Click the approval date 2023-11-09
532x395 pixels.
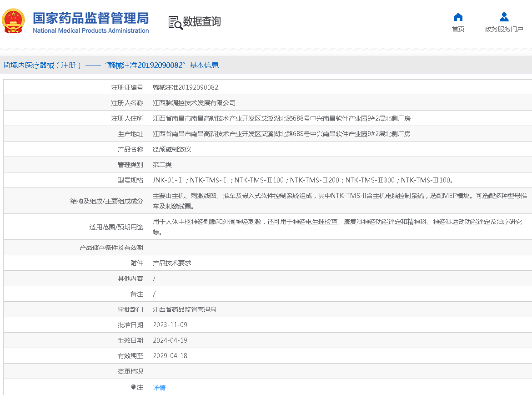[170, 325]
